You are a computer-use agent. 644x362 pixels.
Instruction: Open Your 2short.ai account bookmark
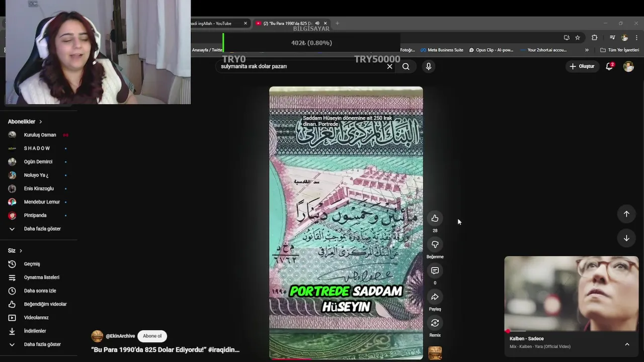tap(543, 50)
